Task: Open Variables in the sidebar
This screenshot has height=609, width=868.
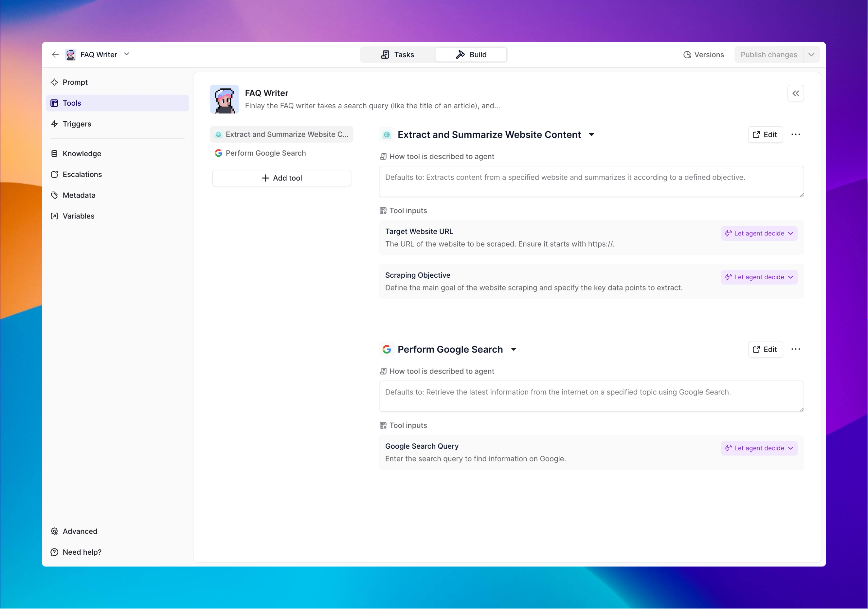Action: (117, 216)
